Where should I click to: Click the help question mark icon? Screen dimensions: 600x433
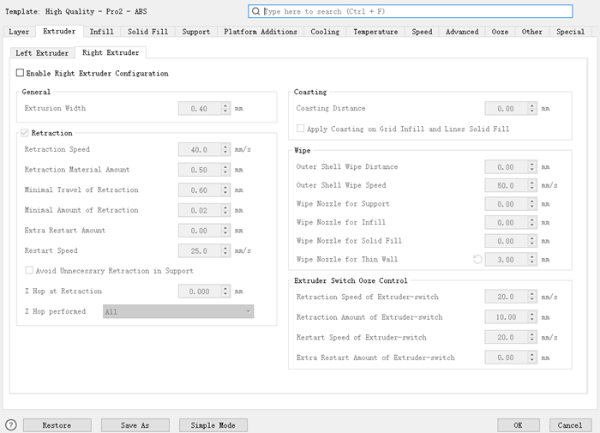[x=11, y=424]
